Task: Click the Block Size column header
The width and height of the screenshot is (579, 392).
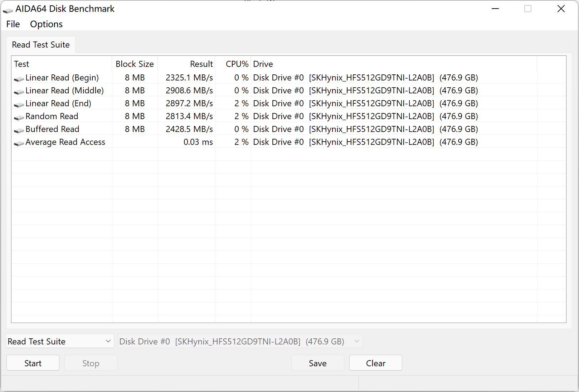Action: [x=135, y=64]
